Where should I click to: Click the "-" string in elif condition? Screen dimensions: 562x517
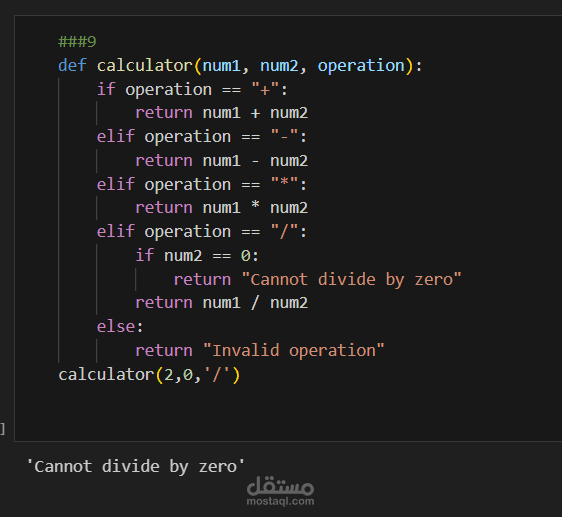[x=284, y=137]
